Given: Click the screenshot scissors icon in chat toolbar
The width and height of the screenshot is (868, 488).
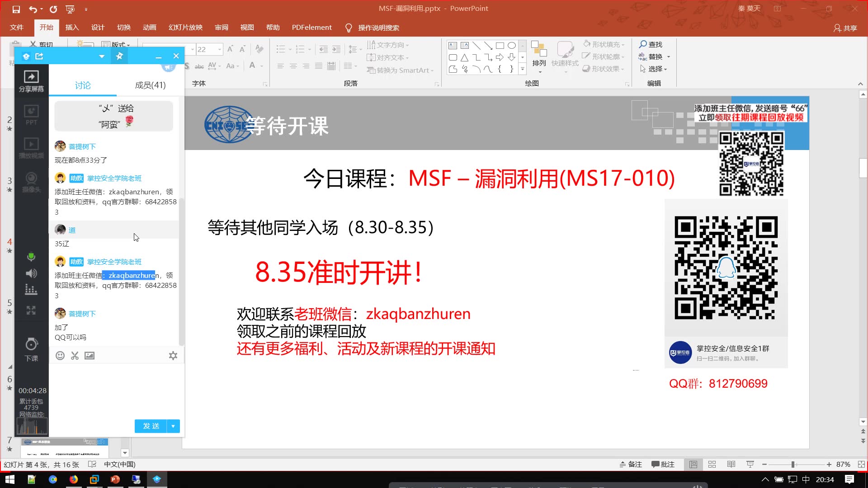Looking at the screenshot, I should point(75,356).
